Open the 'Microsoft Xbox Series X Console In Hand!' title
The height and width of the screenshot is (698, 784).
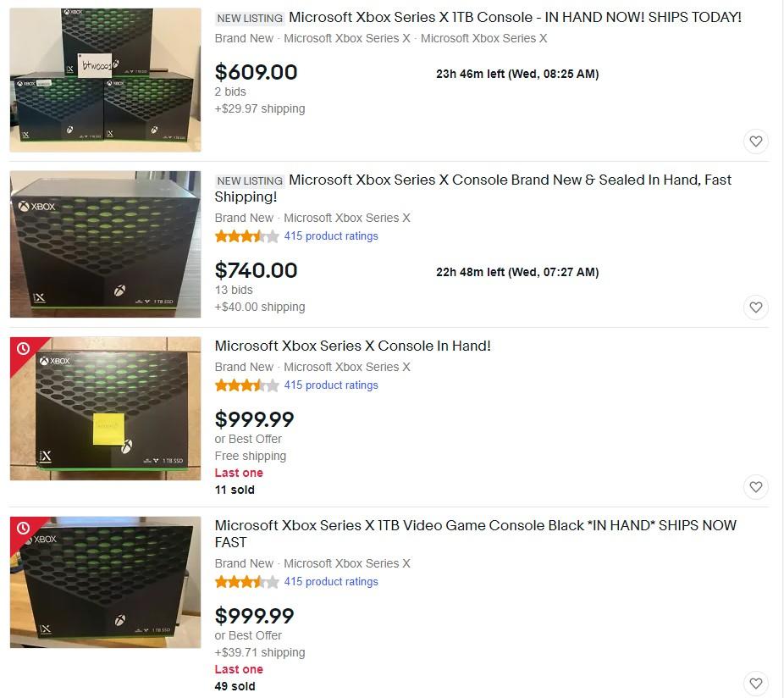point(352,346)
